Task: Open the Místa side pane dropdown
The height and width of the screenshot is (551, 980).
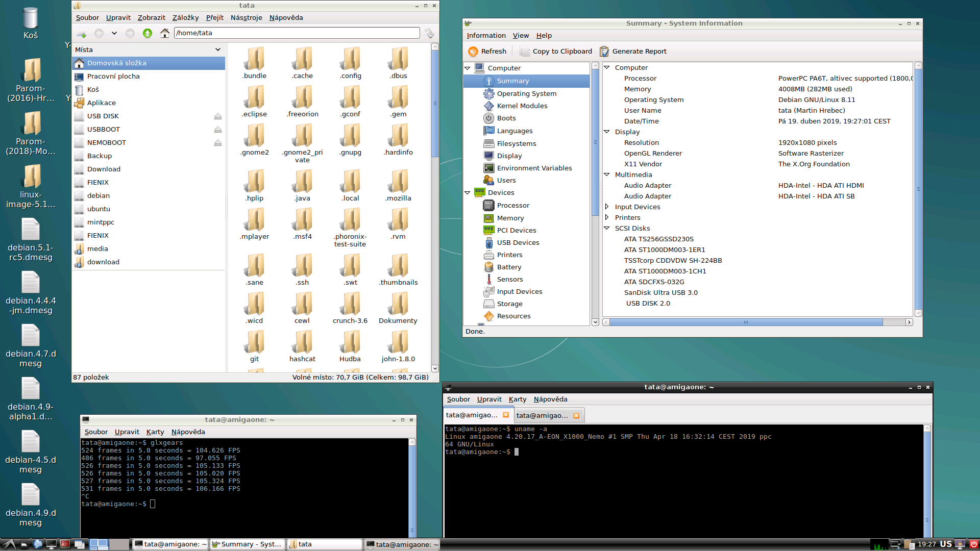Action: [218, 50]
